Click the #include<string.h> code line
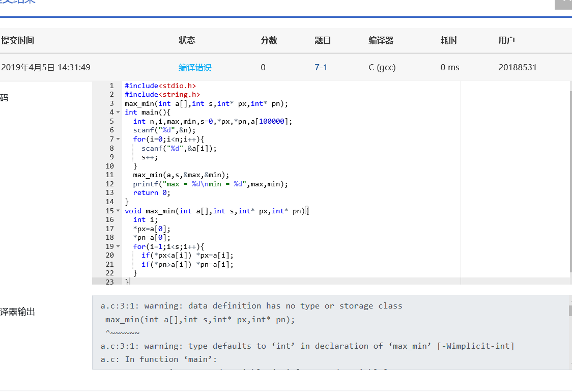 coord(162,94)
